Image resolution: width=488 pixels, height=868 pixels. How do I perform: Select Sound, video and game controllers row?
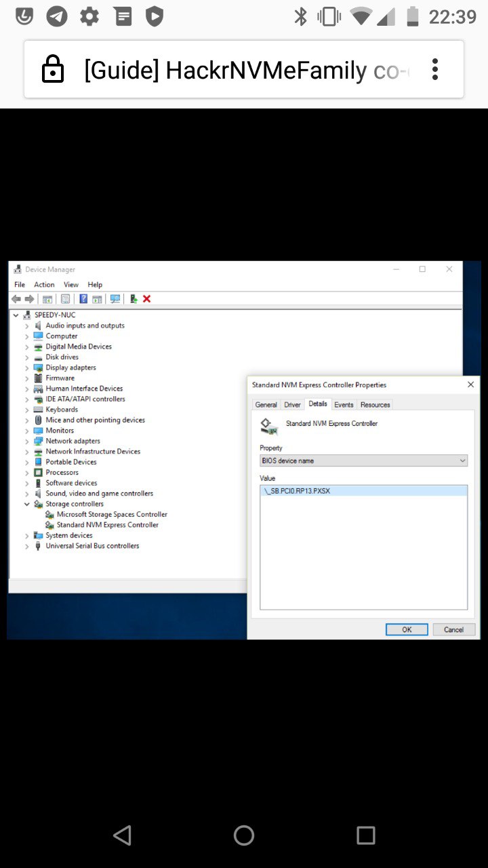tap(100, 494)
